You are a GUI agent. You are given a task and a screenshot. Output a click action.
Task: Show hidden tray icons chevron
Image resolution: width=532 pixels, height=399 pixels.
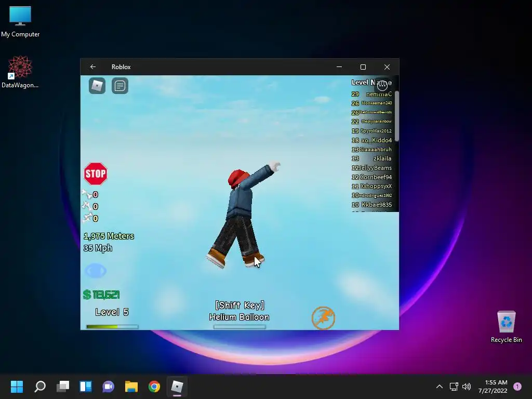(440, 387)
